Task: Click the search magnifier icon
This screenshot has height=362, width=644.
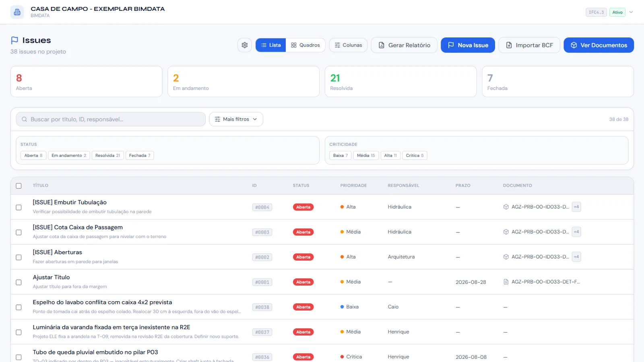Action: [x=25, y=119]
